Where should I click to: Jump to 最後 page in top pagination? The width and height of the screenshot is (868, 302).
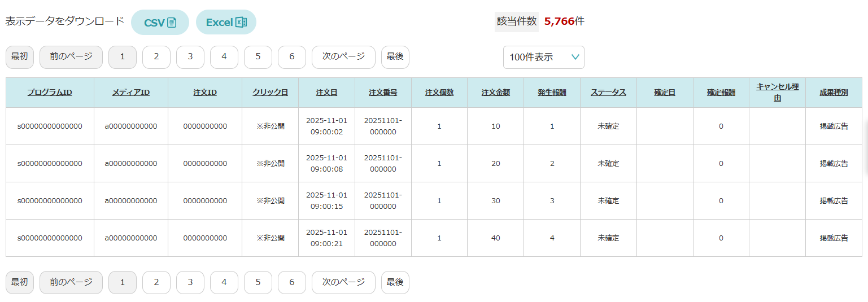tap(395, 56)
